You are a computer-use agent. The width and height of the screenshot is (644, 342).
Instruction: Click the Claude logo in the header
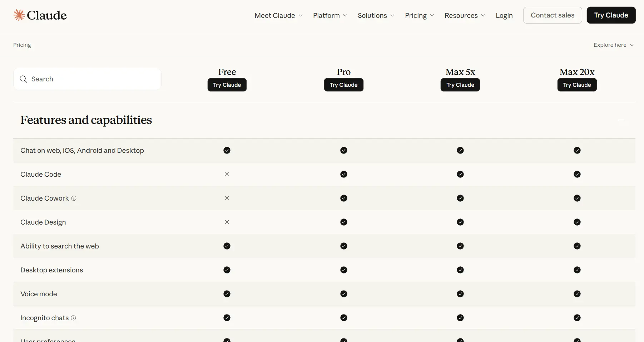tap(40, 15)
